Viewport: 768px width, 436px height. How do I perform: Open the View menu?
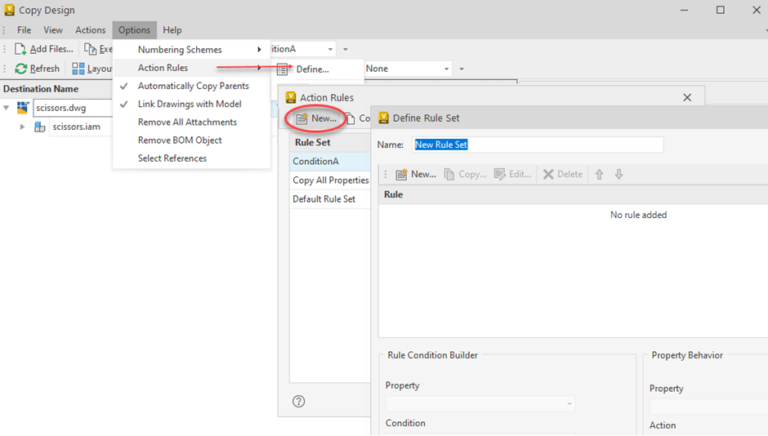tap(53, 30)
